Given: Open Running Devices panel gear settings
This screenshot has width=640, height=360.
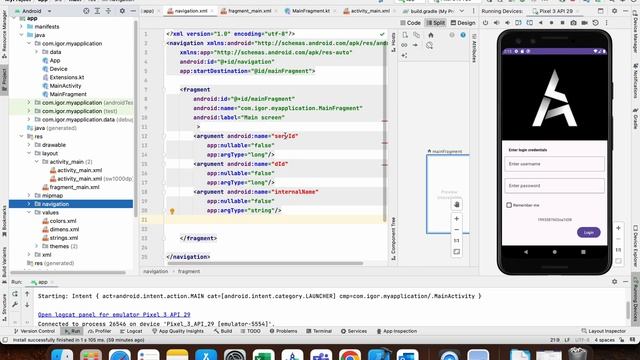Looking at the screenshot, I should [614, 11].
